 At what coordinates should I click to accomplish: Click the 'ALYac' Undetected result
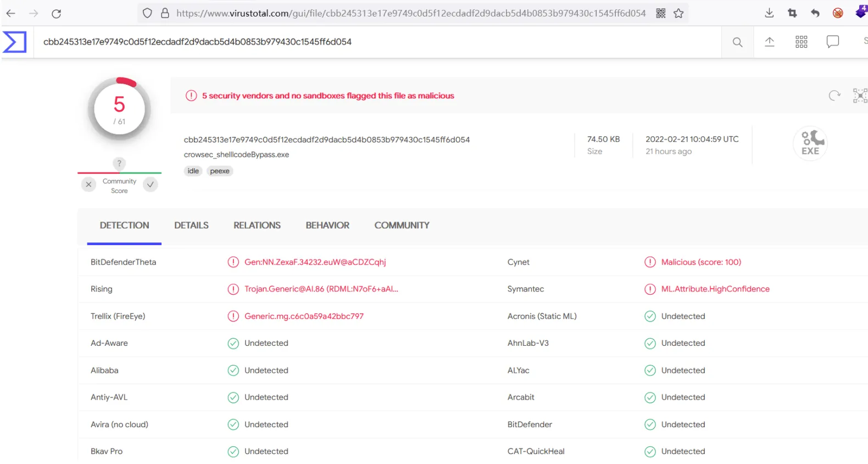[x=683, y=371]
